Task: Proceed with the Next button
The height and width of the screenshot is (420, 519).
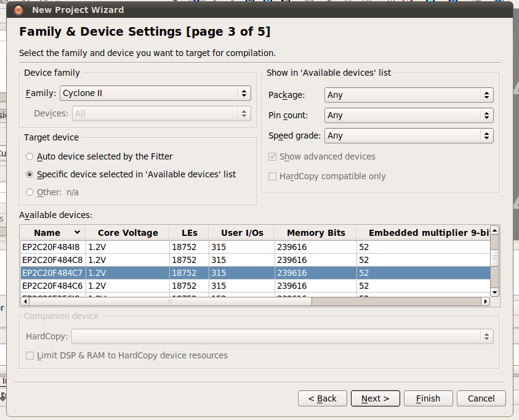Action: pyautogui.click(x=376, y=398)
